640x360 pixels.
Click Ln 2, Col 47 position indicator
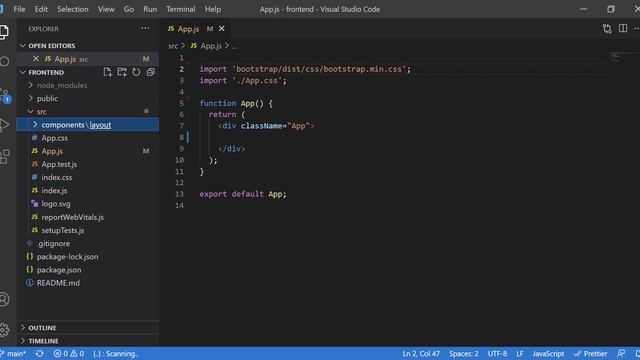click(x=421, y=353)
